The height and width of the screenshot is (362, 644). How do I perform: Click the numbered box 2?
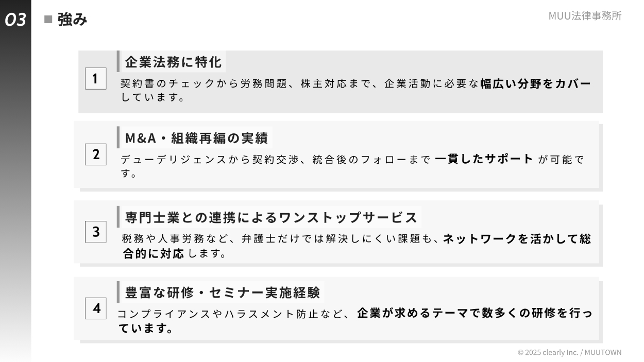point(96,154)
